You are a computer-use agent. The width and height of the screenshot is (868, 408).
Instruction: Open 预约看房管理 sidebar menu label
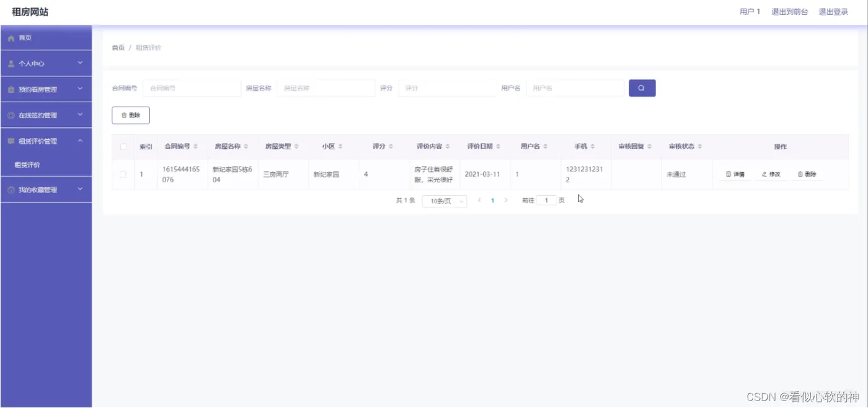tap(38, 90)
